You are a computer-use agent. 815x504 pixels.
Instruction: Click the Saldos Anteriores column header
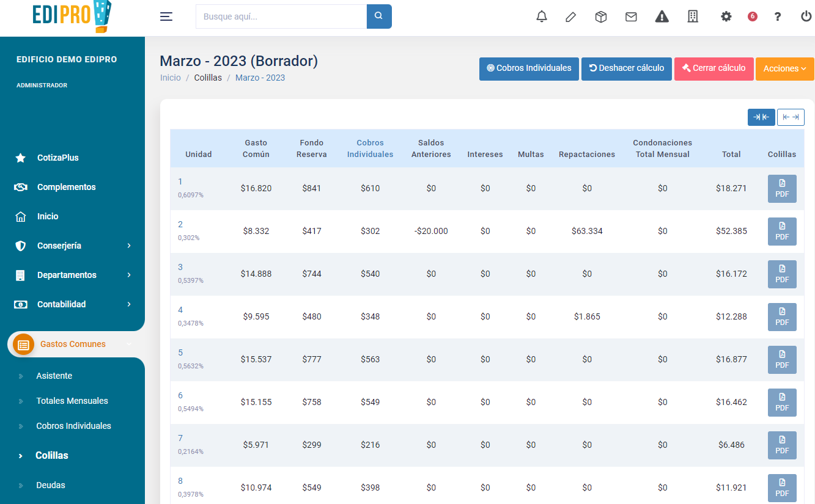click(x=431, y=148)
